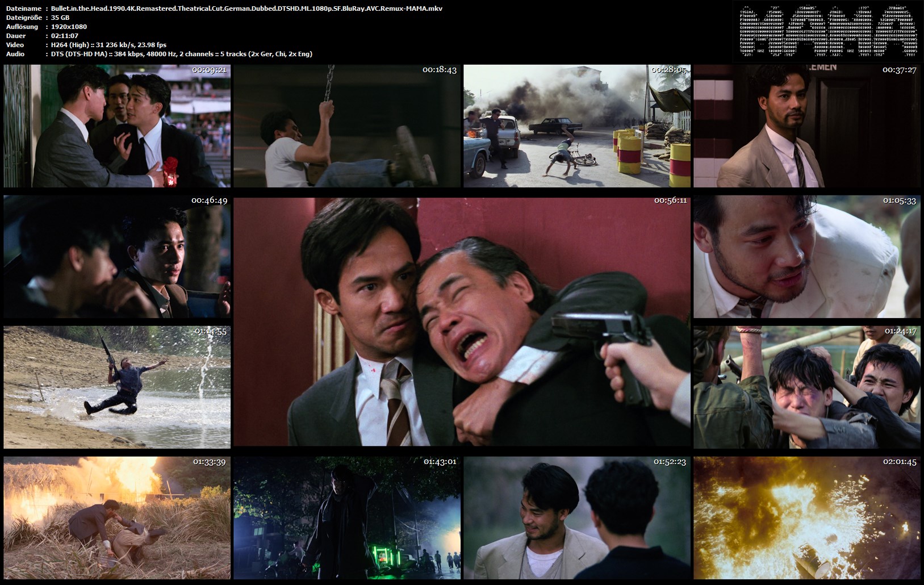Select the frame preview at 00:18:43

point(347,126)
